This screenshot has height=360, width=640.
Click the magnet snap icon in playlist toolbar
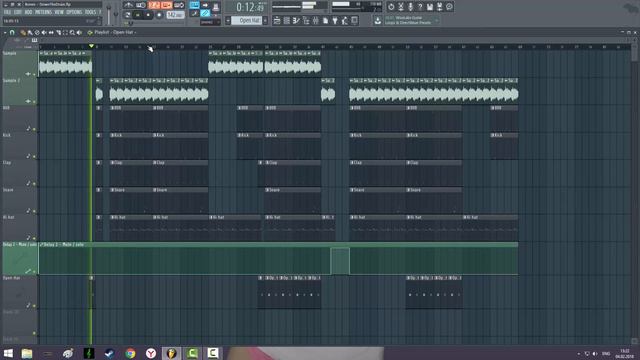pyautogui.click(x=12, y=32)
